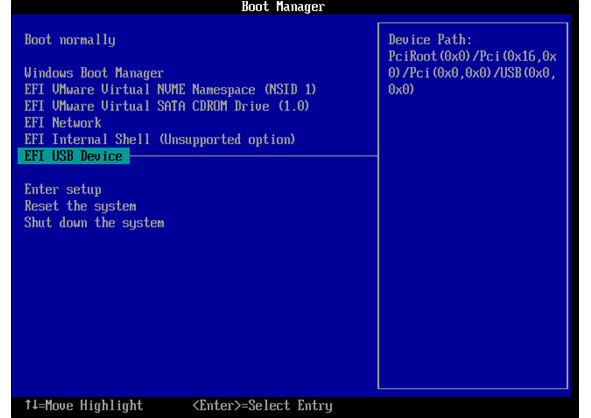Select EFI VMware Virtual NVME Namespace entry
Image resolution: width=591 pixels, height=418 pixels.
click(170, 89)
